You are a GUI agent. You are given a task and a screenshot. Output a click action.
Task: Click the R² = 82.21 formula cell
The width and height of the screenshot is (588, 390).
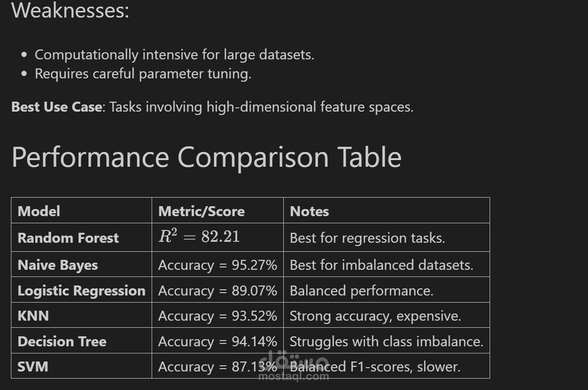point(199,237)
